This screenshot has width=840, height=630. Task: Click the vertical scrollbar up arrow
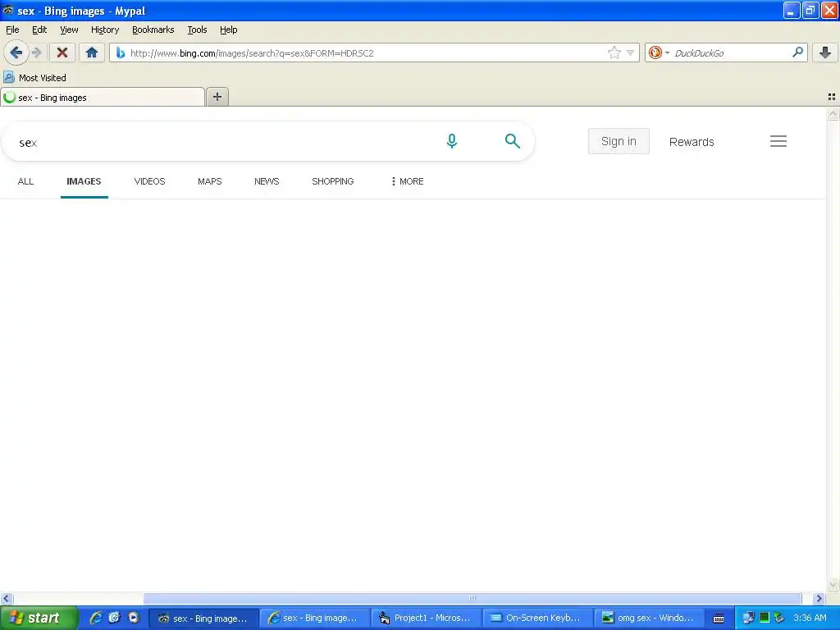tap(833, 113)
